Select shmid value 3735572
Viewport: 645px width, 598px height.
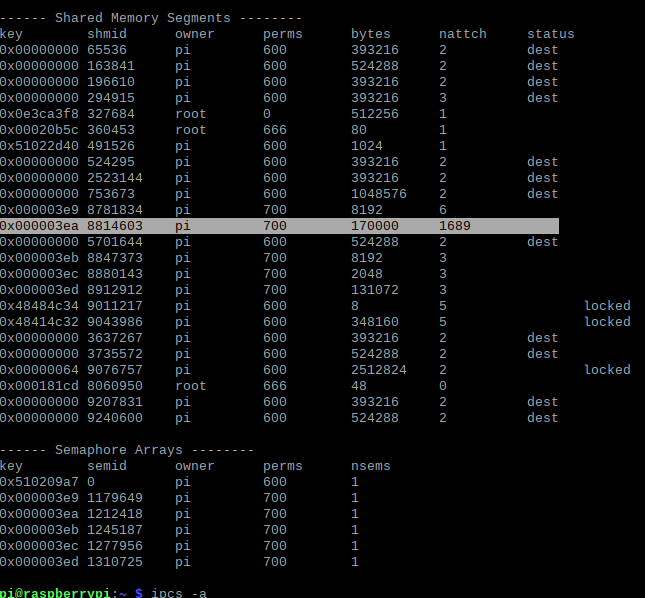point(115,354)
